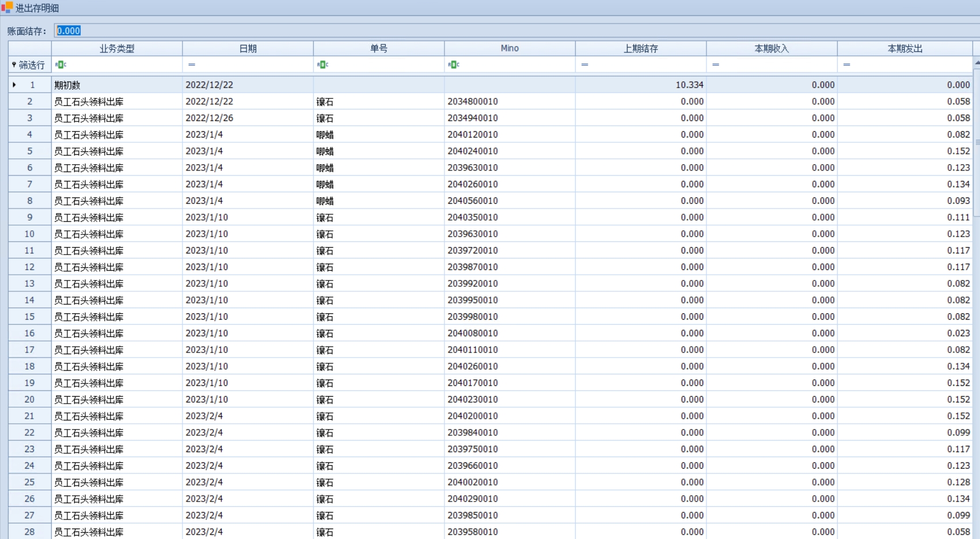Viewport: 980px width, 539px height.
Task: Click the 本期发出 column header
Action: (x=905, y=48)
